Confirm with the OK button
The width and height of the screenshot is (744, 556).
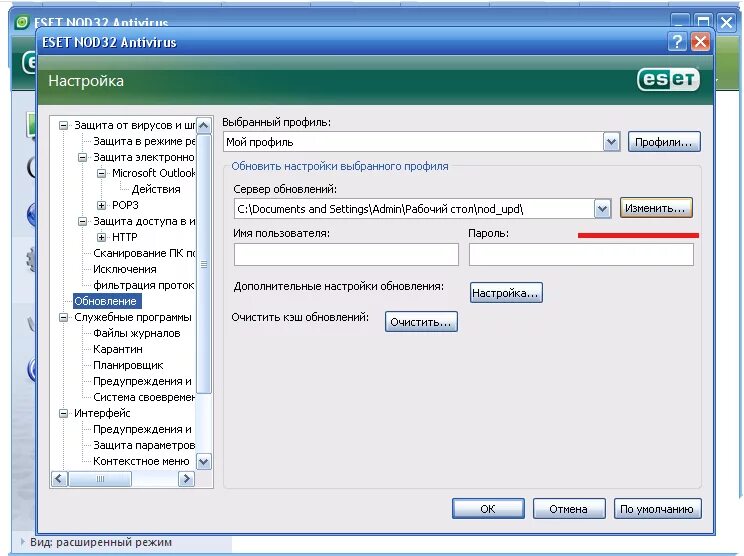tap(488, 509)
